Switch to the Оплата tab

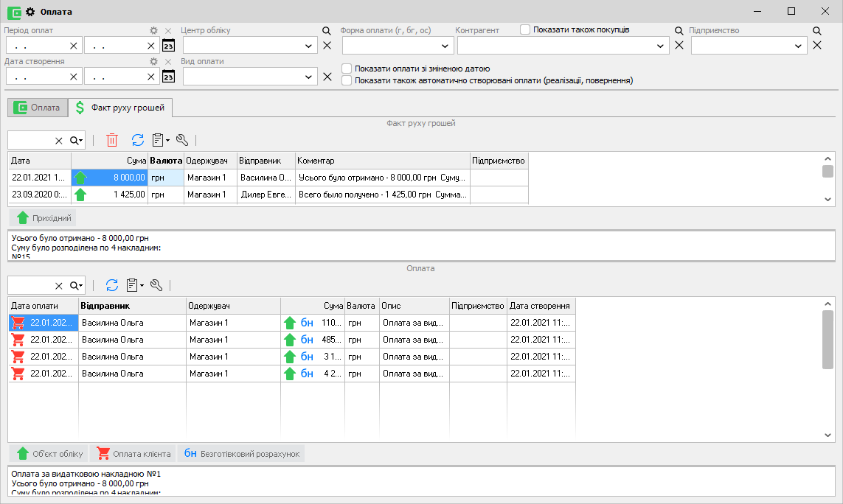pos(37,108)
